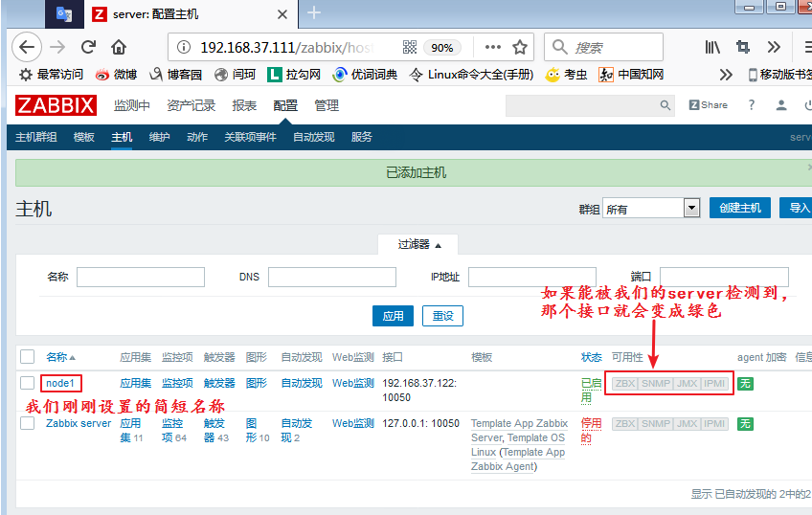
Task: Toggle node1 status 已启用
Action: (591, 391)
